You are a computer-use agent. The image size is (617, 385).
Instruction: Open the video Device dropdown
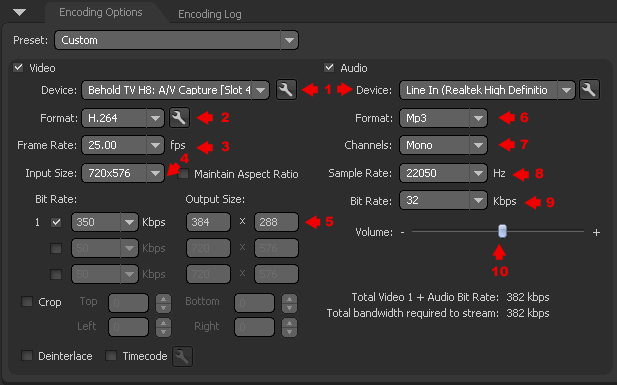point(175,90)
